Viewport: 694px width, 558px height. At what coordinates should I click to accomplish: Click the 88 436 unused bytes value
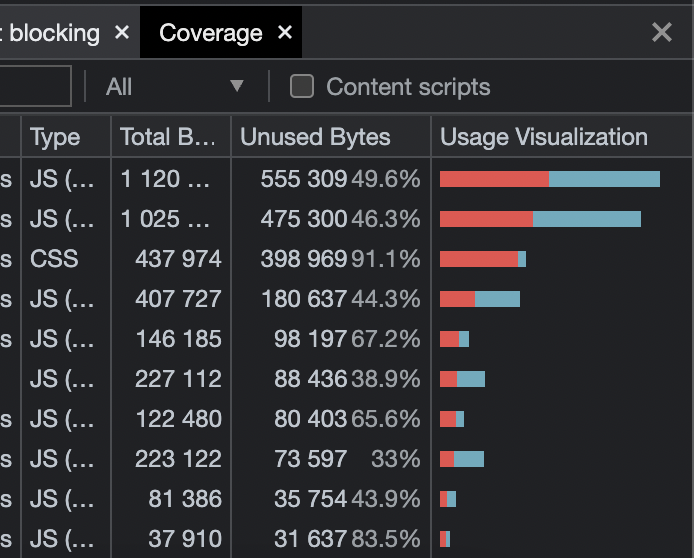(310, 379)
